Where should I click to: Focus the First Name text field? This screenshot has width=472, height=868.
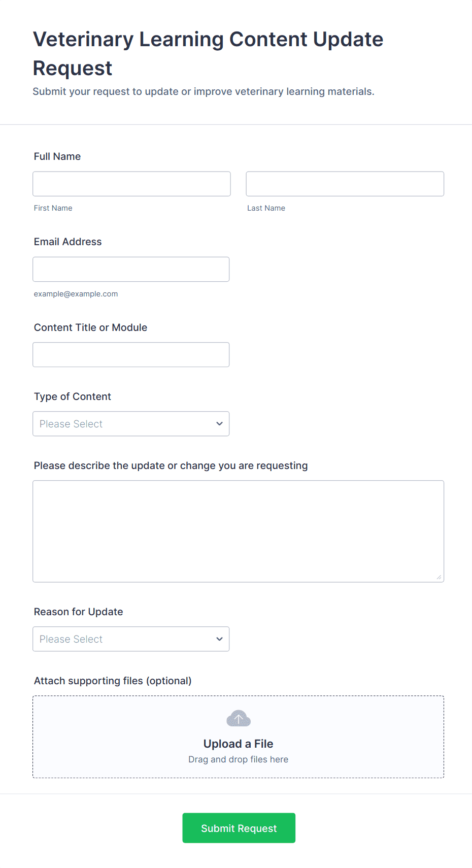131,184
